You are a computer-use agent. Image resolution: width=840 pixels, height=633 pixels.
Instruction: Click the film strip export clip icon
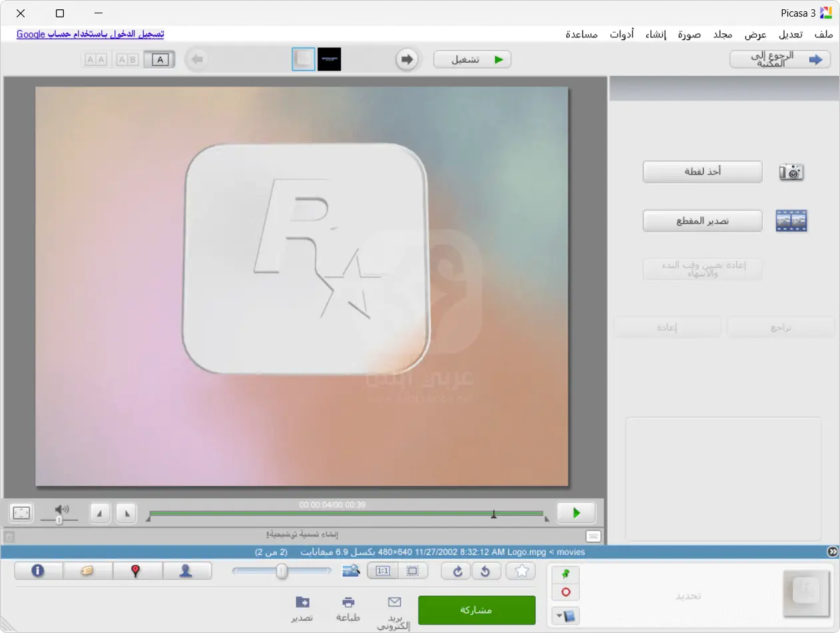point(791,221)
